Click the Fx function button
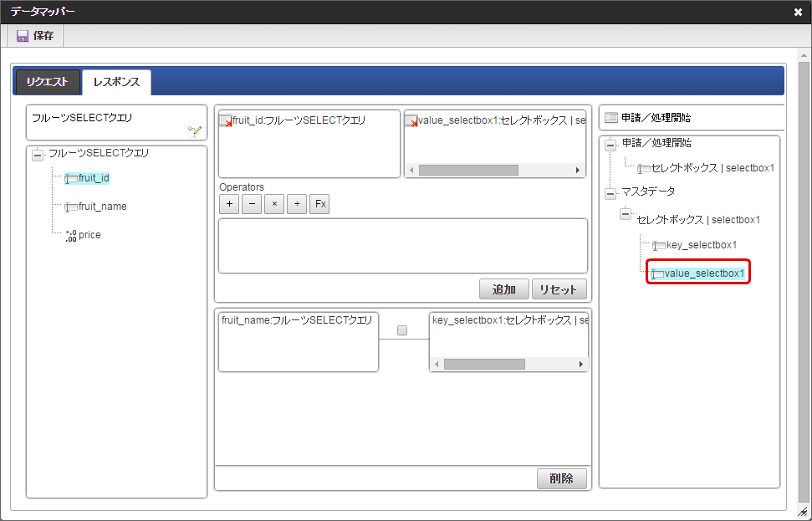Screen dimensions: 812x521 click(x=320, y=204)
